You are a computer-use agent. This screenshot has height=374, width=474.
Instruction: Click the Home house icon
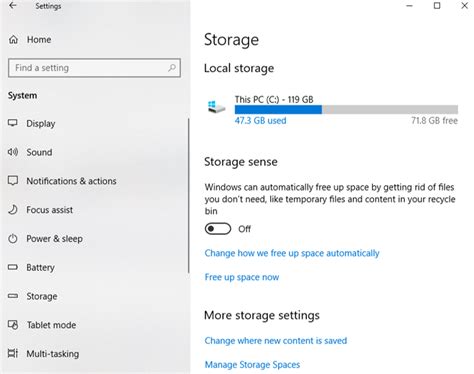point(13,40)
